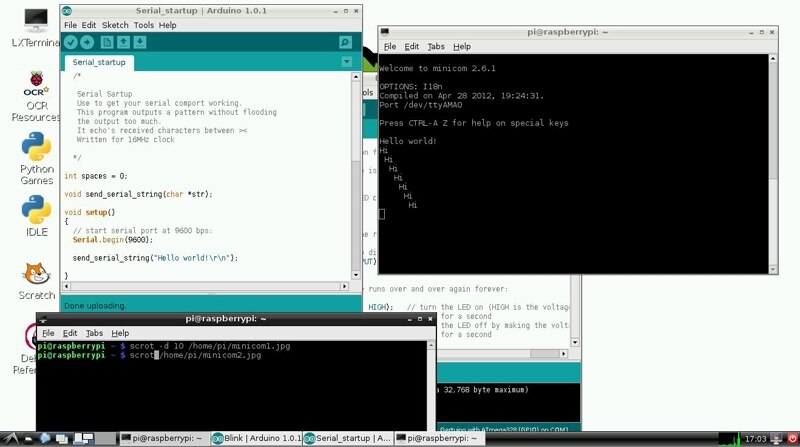
Task: Click the 'int spaces = 0;' code line
Action: (x=96, y=176)
